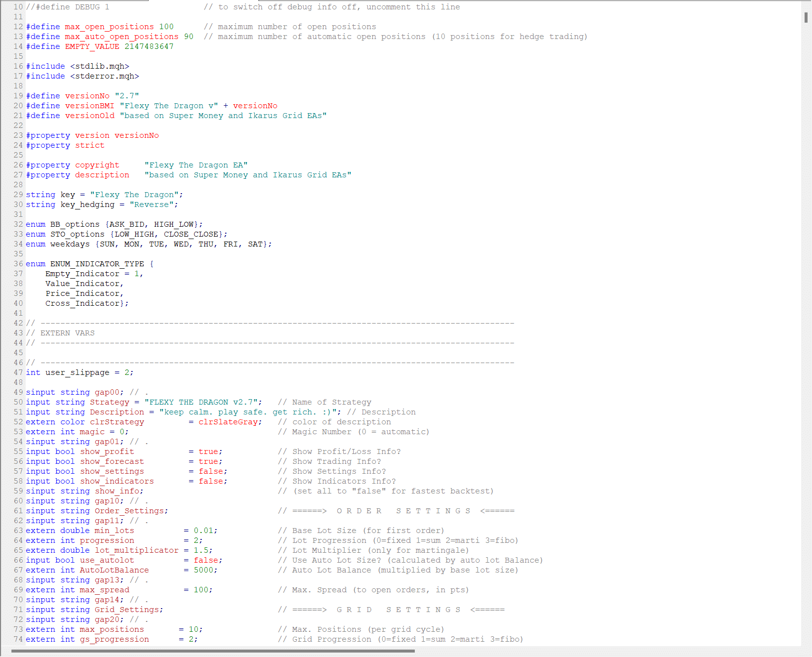Click line number 47 in the gutter
Image resolution: width=812 pixels, height=657 pixels.
pyautogui.click(x=18, y=372)
